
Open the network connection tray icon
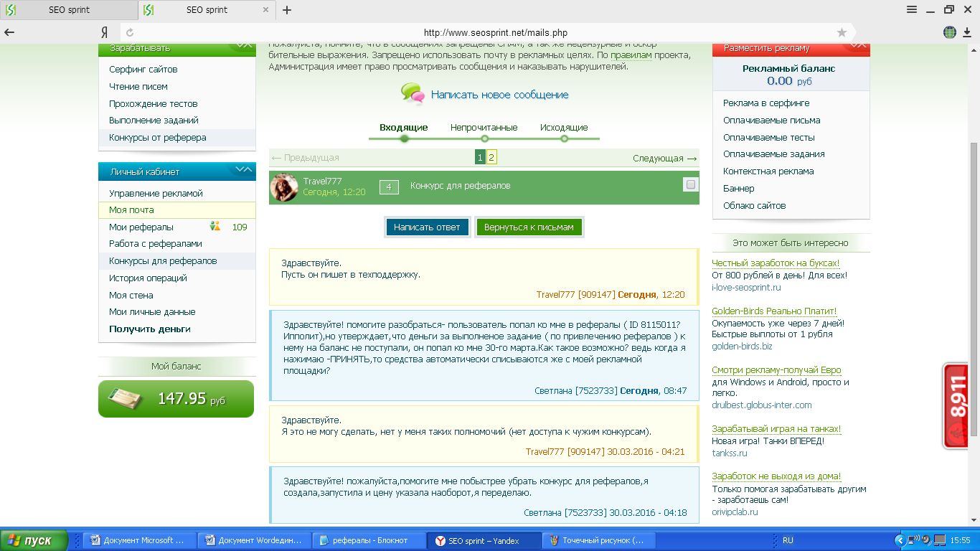pyautogui.click(x=913, y=540)
